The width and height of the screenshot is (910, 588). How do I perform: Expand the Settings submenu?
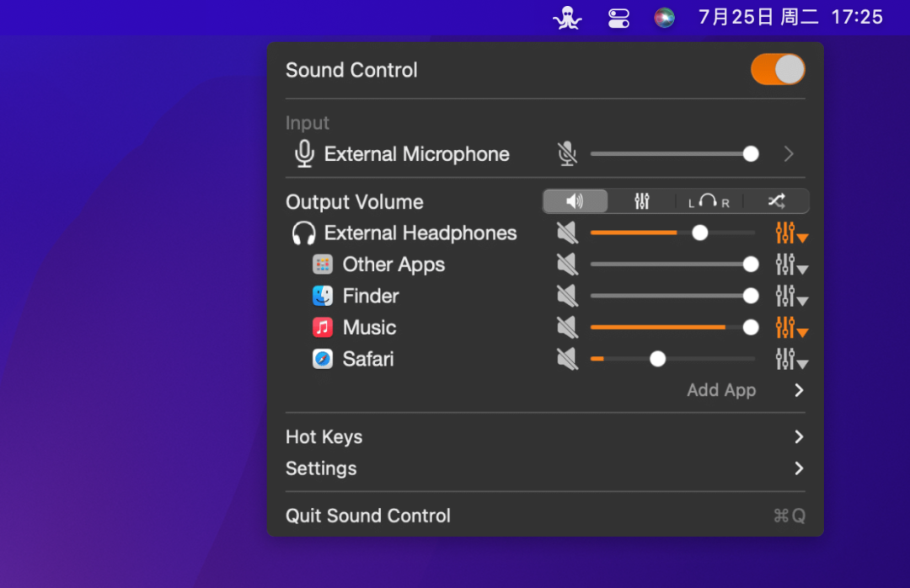click(798, 468)
